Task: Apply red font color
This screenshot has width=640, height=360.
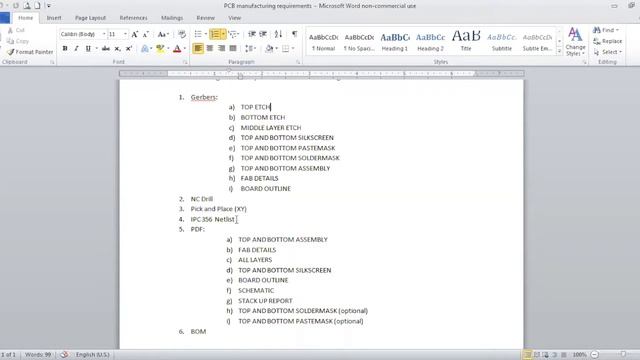Action: 177,49
